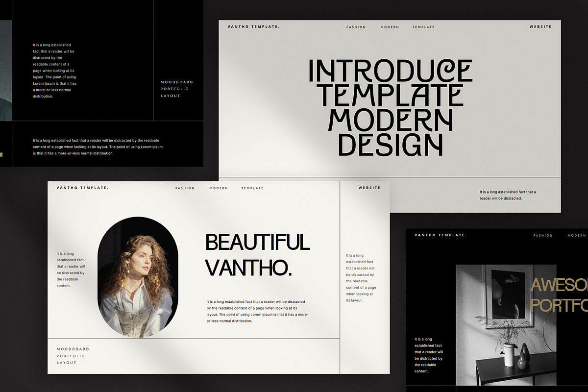Open WEBSITE link on Beautiful Vantho slide
The height and width of the screenshot is (392, 588).
click(x=369, y=188)
